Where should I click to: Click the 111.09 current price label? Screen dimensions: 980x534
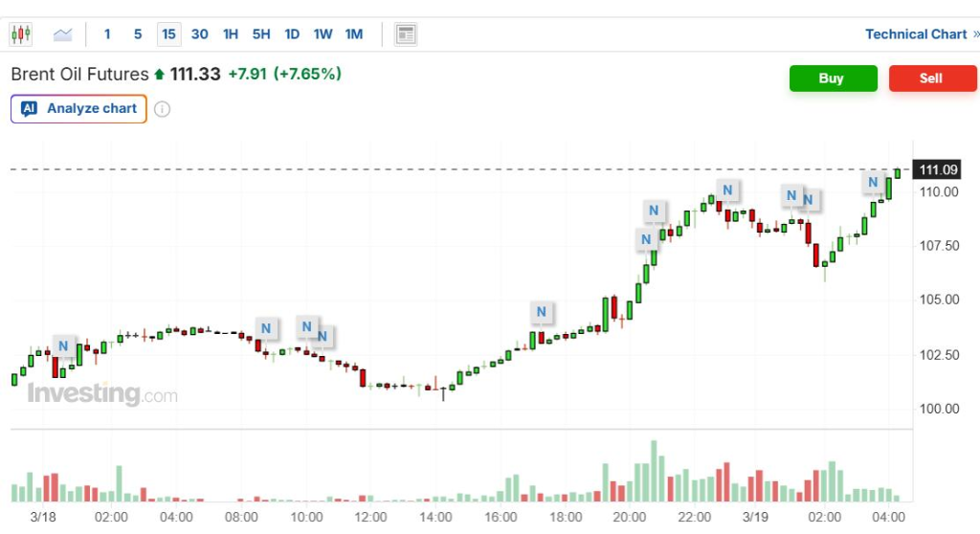coord(937,169)
